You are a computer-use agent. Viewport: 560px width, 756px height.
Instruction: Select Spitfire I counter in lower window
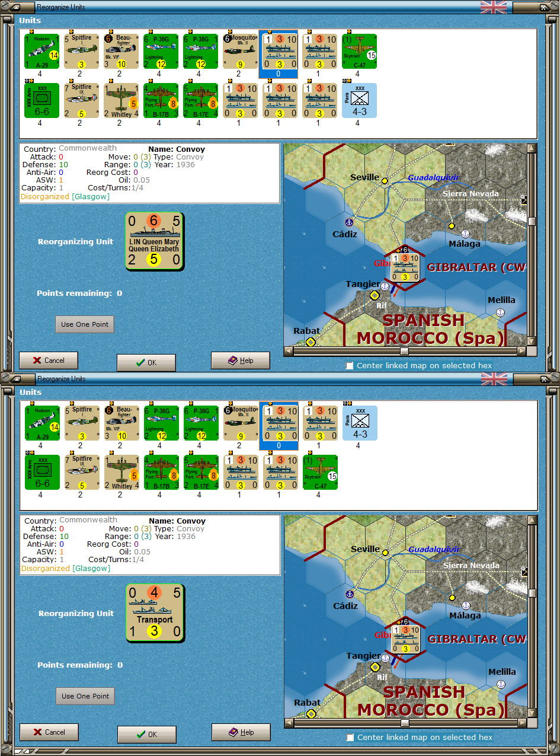click(x=82, y=423)
